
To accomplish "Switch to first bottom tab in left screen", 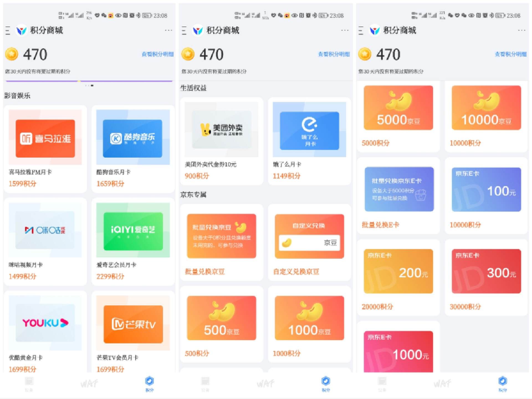I will [x=29, y=384].
